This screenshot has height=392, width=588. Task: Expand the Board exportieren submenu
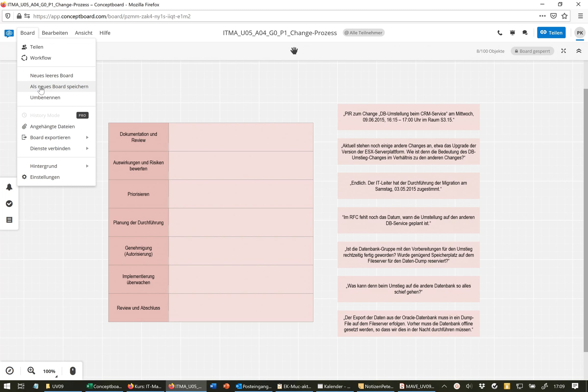[57, 137]
